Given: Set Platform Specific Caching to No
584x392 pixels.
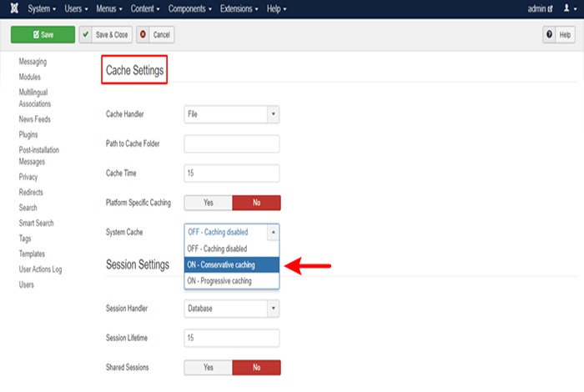Looking at the screenshot, I should (256, 203).
